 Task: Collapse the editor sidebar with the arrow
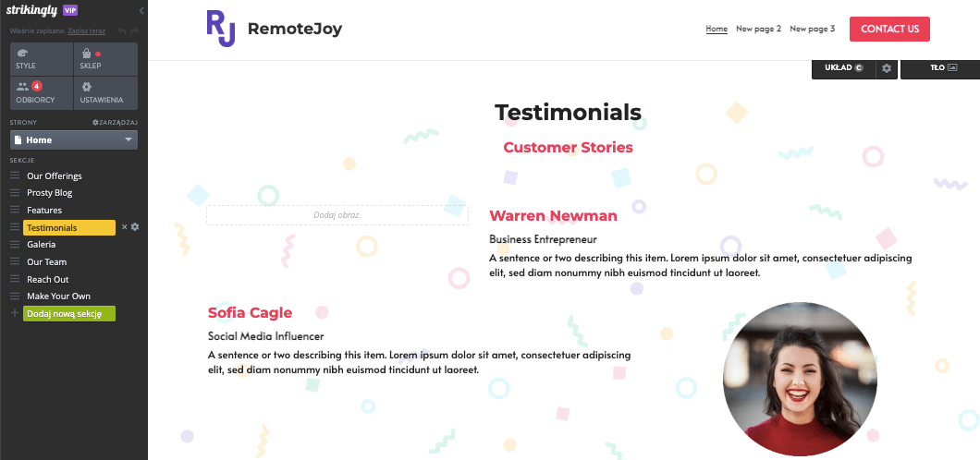(141, 10)
